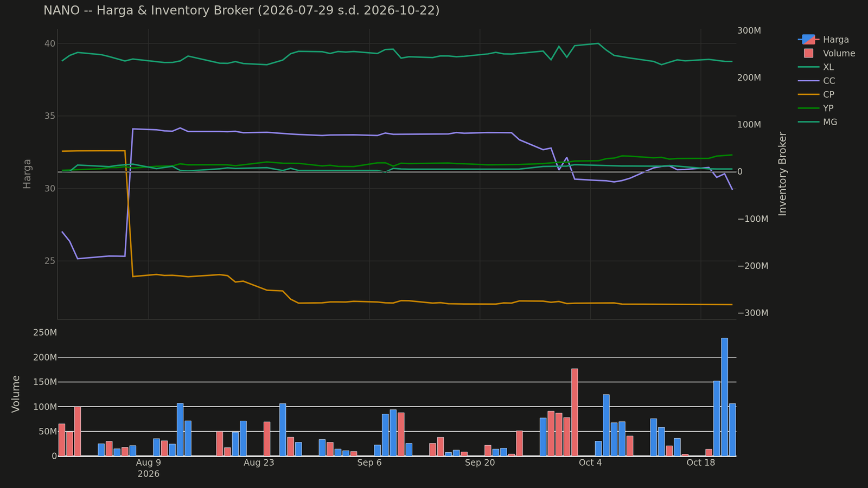Click the "25" tick on the Harga axis
This screenshot has height=488, width=868.
click(x=50, y=261)
